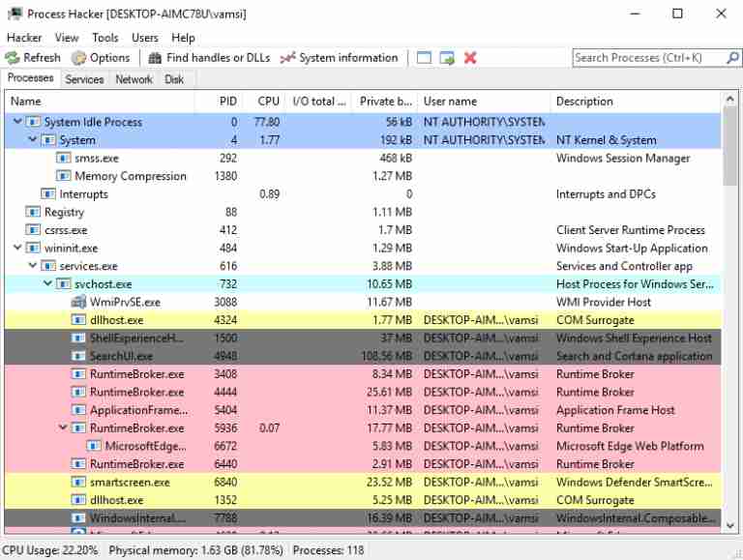Click the MicrosoftEdge process icon
The width and height of the screenshot is (743, 560).
94,446
